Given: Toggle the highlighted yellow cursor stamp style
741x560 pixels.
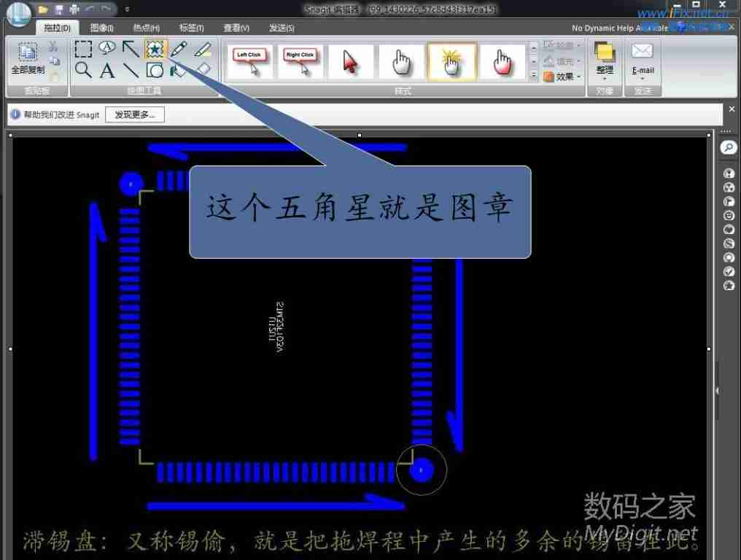Looking at the screenshot, I should click(x=452, y=61).
